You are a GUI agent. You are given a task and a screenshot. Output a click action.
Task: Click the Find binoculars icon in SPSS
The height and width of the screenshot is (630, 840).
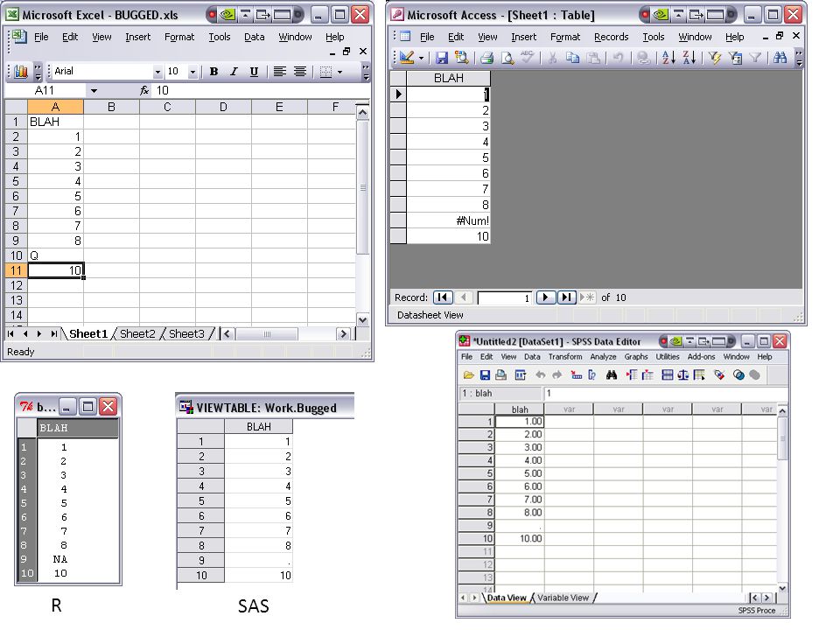[x=612, y=375]
